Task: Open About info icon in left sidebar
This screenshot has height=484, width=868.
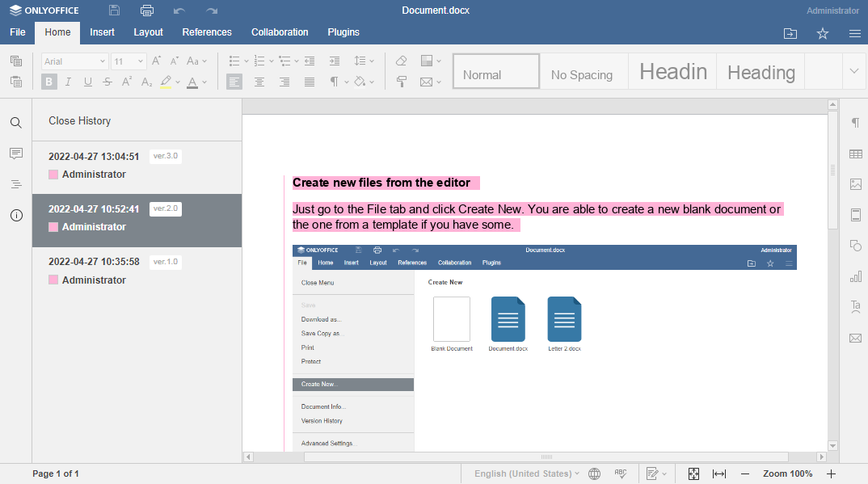Action: pyautogui.click(x=16, y=215)
